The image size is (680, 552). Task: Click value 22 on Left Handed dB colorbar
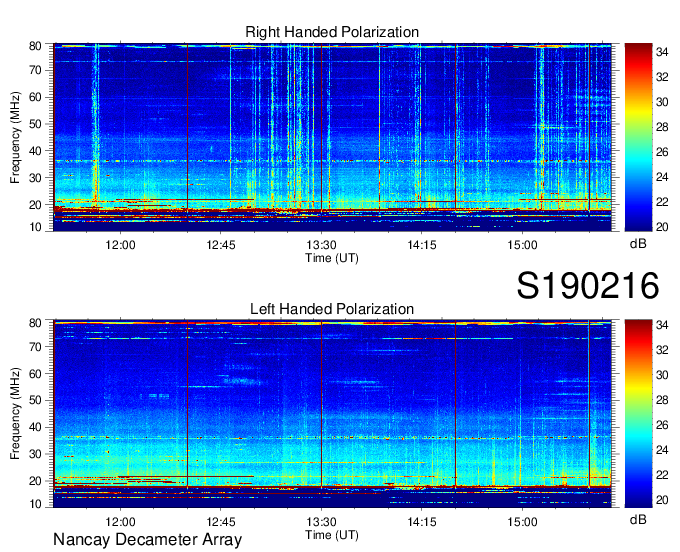point(662,475)
